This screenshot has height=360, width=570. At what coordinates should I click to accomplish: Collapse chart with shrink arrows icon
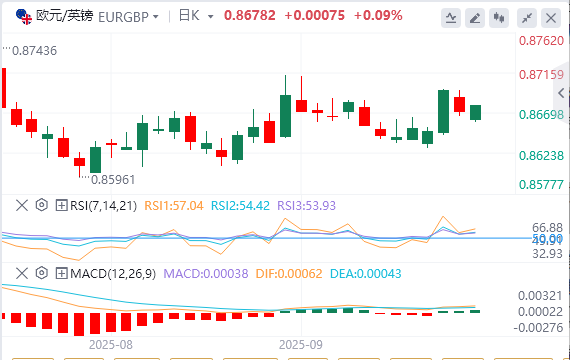point(527,17)
